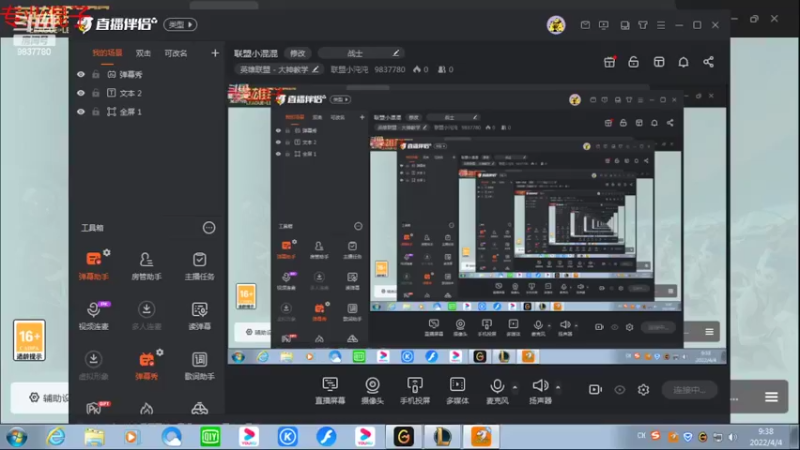The width and height of the screenshot is (800, 450).
Task: Edit the 战士 category field
Action: (361, 53)
